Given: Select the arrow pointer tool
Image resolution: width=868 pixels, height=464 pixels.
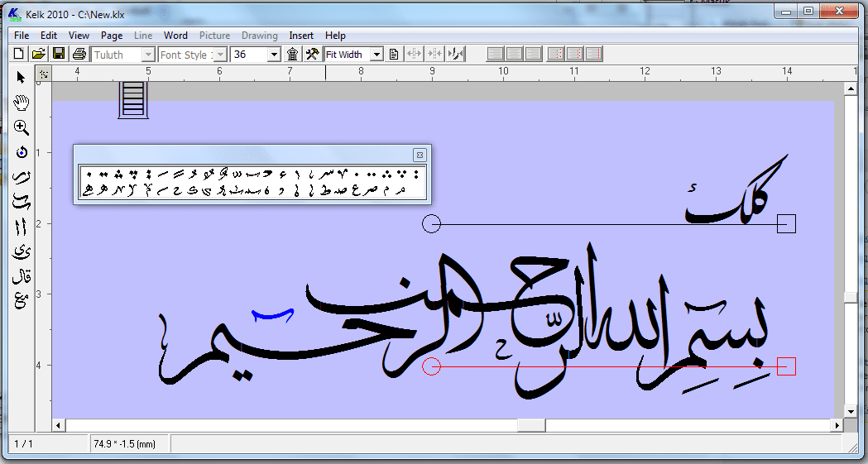Looking at the screenshot, I should pos(22,78).
